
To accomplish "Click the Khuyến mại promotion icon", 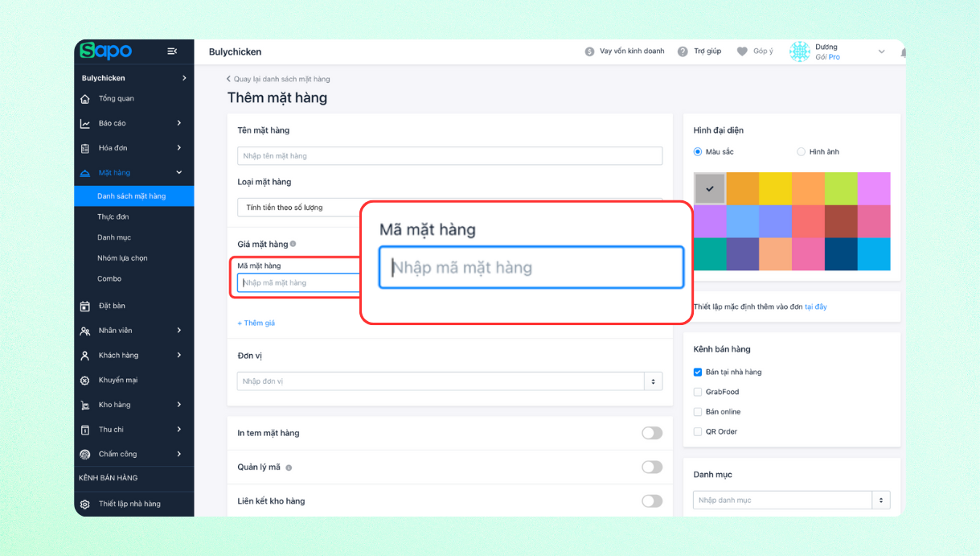I will 85,381.
